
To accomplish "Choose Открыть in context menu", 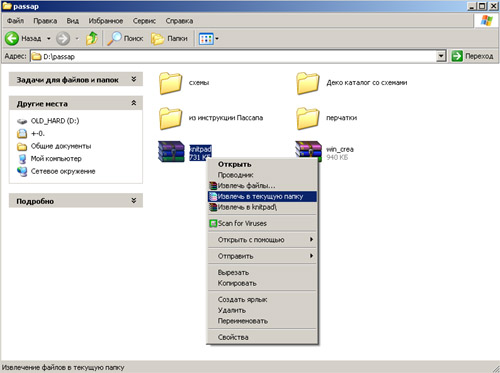I will [262, 164].
